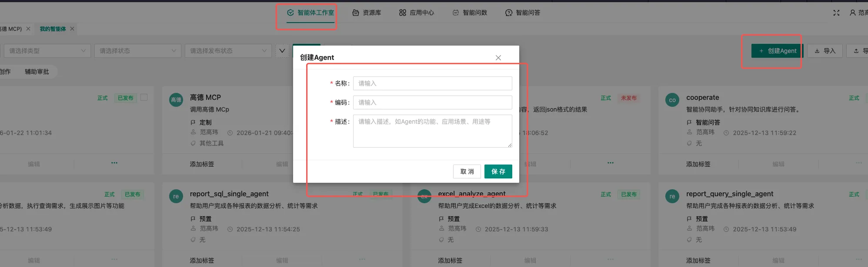Click the chevron expand filter button
The width and height of the screenshot is (868, 267).
tap(282, 51)
